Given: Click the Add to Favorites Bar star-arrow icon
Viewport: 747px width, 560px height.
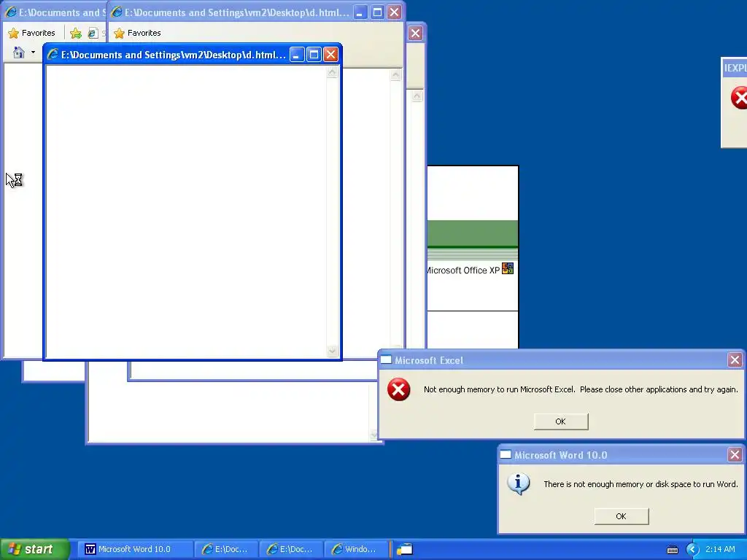Looking at the screenshot, I should point(75,33).
